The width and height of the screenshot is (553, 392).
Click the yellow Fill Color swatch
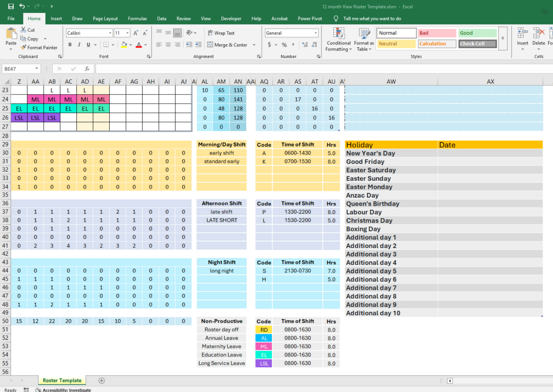click(x=124, y=45)
